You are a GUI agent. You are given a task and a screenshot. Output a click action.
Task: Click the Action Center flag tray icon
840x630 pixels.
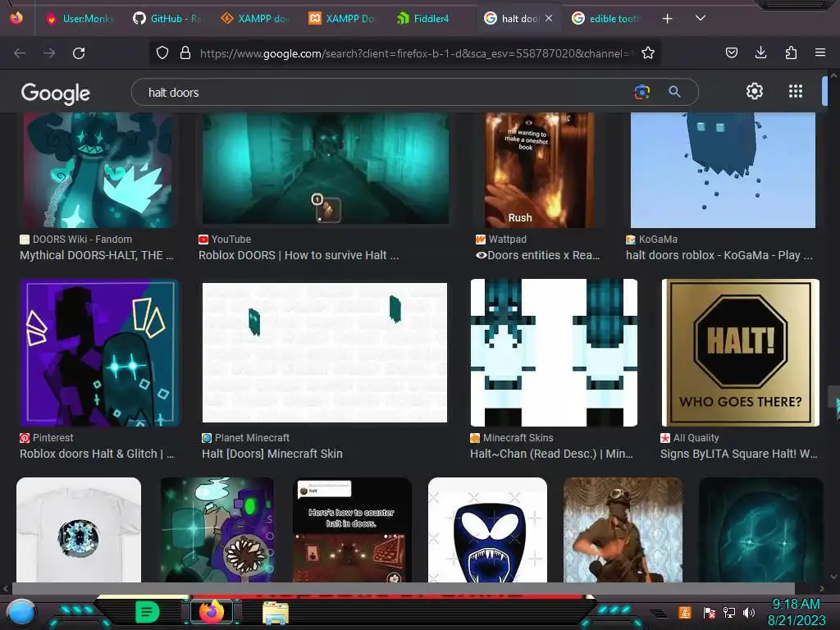[x=709, y=612]
